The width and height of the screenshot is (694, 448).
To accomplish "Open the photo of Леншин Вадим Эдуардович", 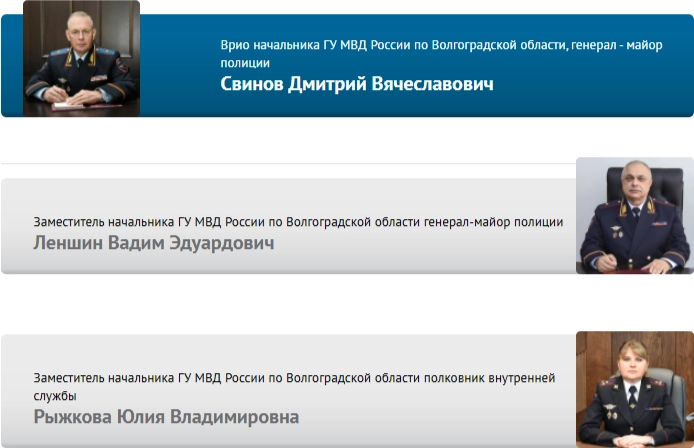I will pyautogui.click(x=635, y=216).
